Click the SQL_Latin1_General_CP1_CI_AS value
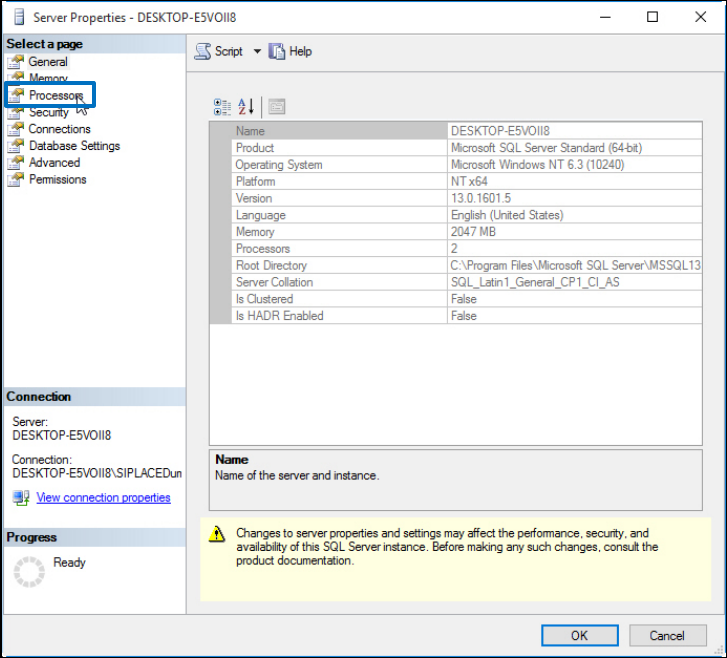The width and height of the screenshot is (727, 658). 535,282
